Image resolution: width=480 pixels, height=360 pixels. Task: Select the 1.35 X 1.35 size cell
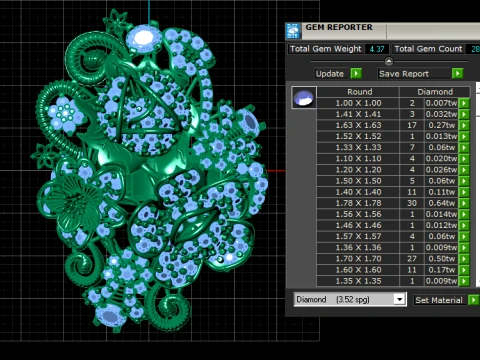pyautogui.click(x=358, y=281)
